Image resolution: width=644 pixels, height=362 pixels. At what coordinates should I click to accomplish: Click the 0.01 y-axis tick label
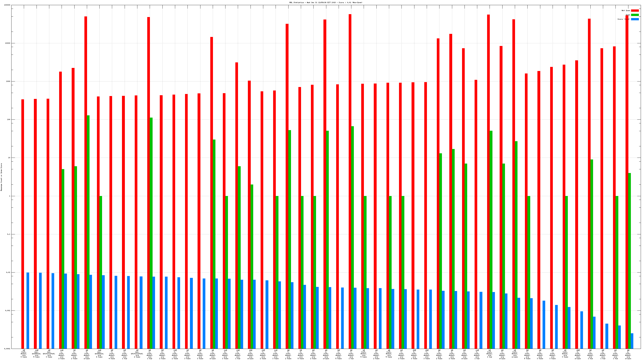(x=8, y=272)
